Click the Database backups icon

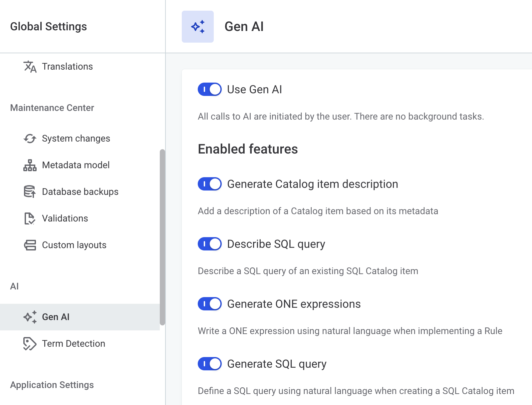(30, 192)
